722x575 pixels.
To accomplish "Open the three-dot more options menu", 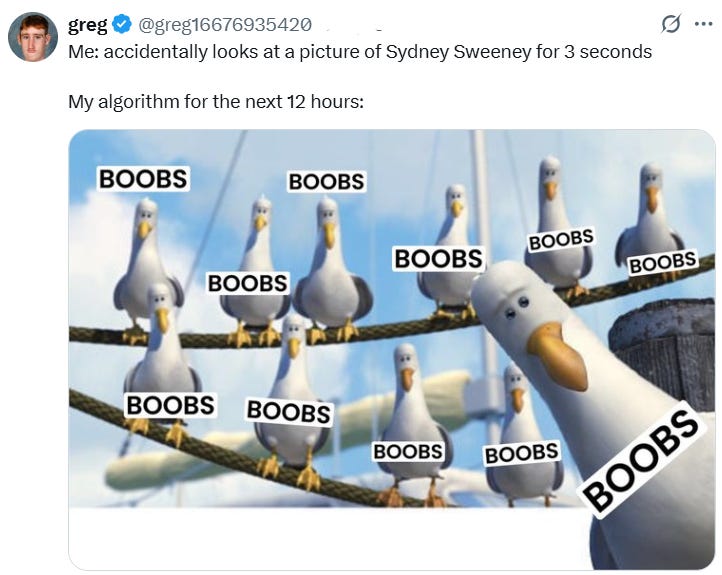I will [703, 24].
